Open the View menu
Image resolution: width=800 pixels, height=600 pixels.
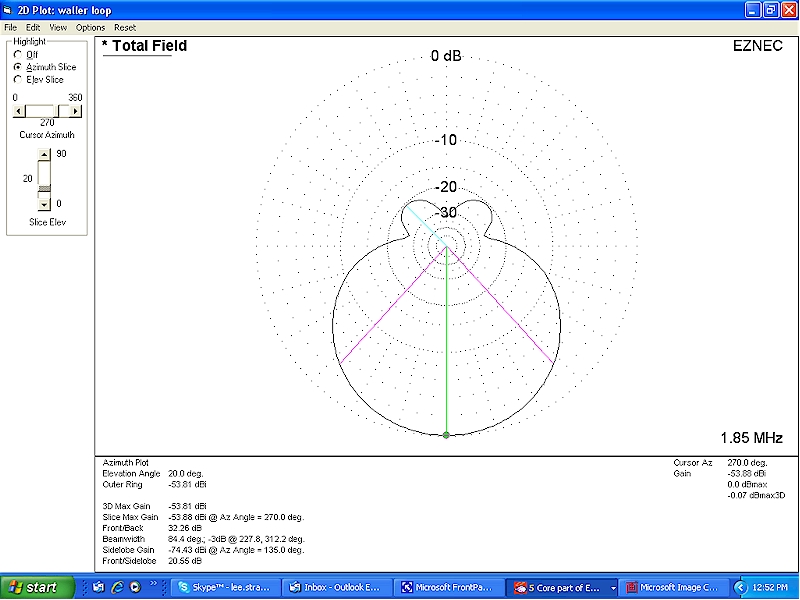(58, 27)
